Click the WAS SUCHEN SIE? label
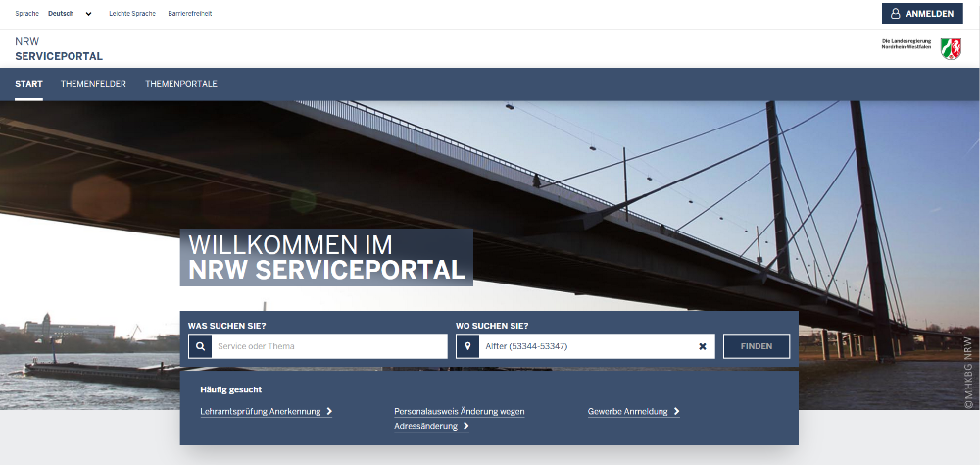The width and height of the screenshot is (980, 465). click(227, 326)
